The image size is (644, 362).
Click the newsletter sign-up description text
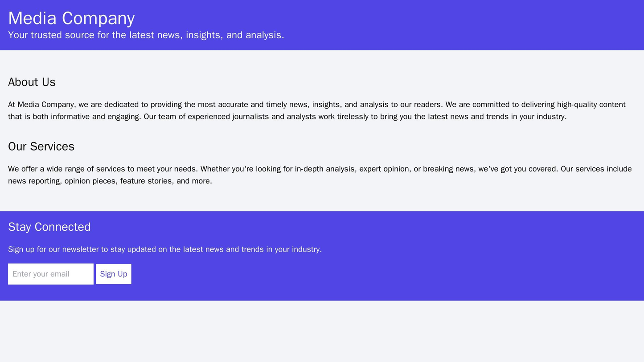click(165, 249)
